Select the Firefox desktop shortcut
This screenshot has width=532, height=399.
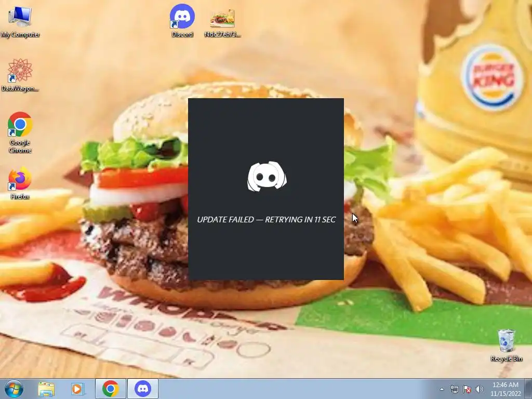(20, 183)
